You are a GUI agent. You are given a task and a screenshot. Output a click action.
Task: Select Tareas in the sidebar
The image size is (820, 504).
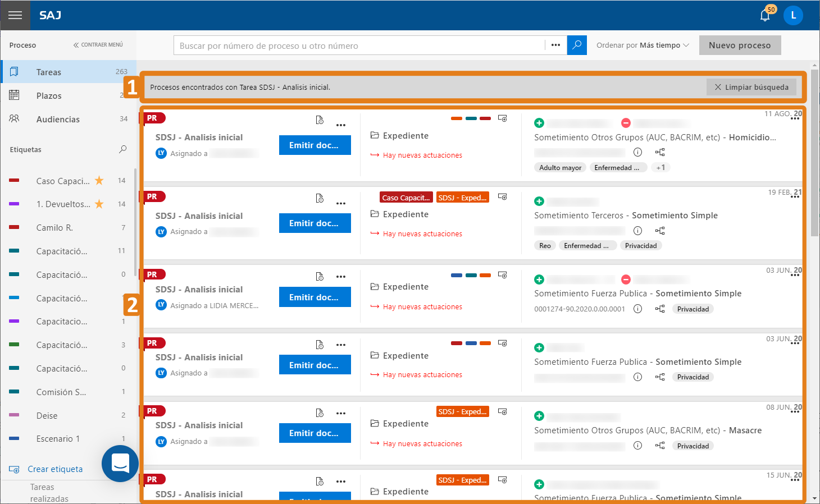click(69, 72)
